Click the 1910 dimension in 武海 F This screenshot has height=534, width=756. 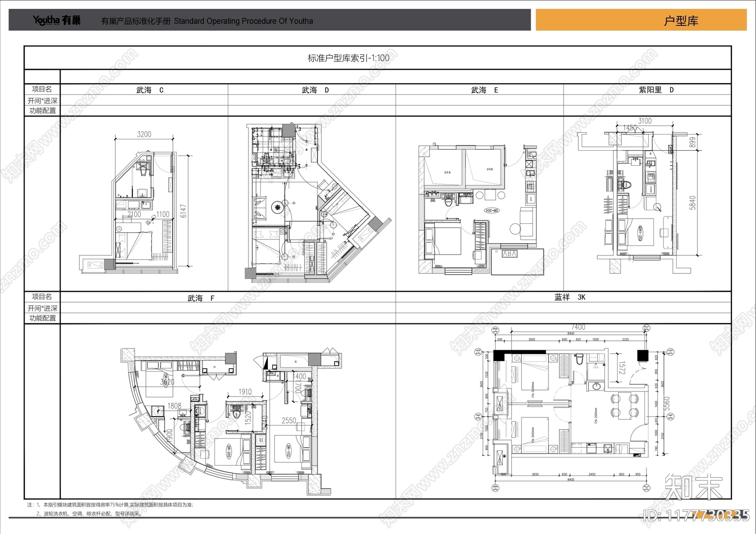[245, 392]
